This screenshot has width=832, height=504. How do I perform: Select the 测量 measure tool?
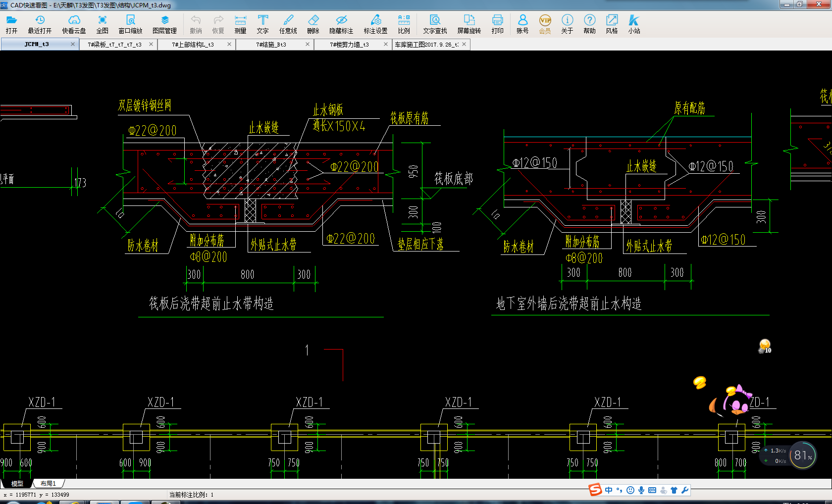pos(240,24)
